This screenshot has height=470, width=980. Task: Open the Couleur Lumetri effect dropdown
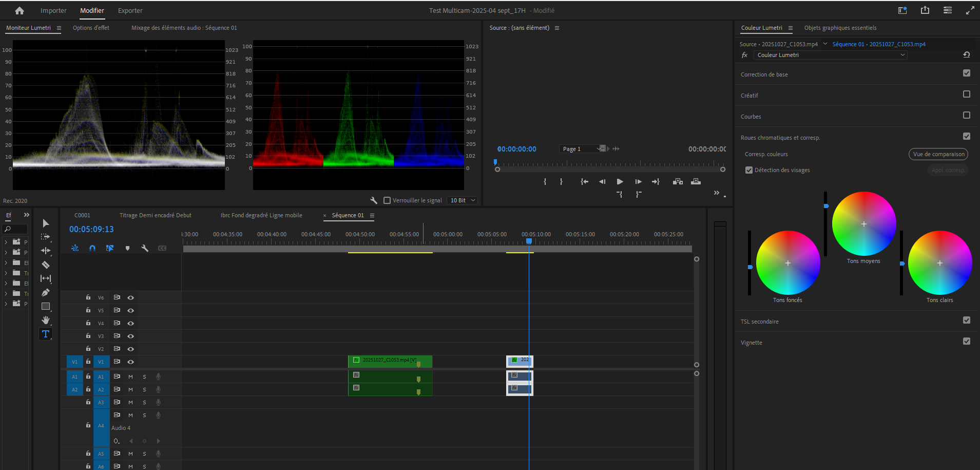830,55
